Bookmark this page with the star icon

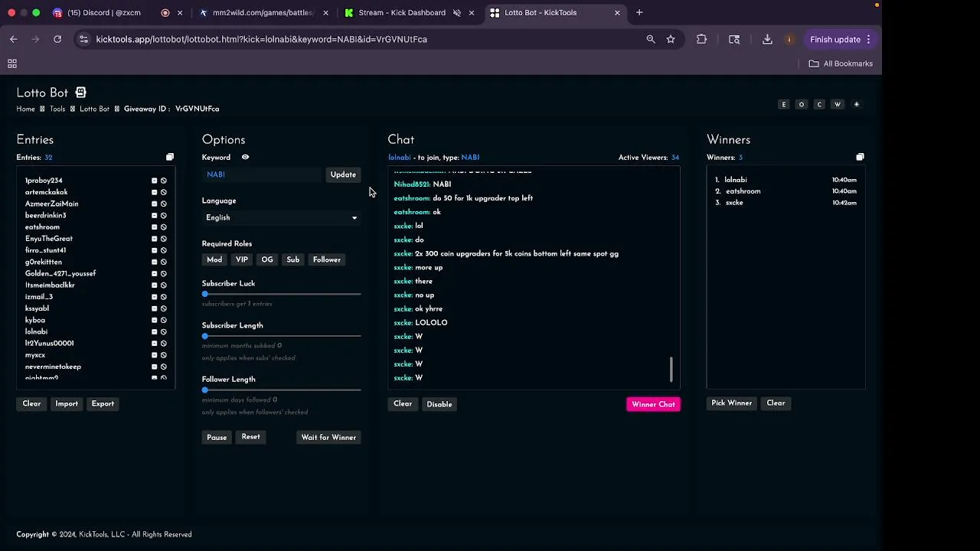pos(671,39)
